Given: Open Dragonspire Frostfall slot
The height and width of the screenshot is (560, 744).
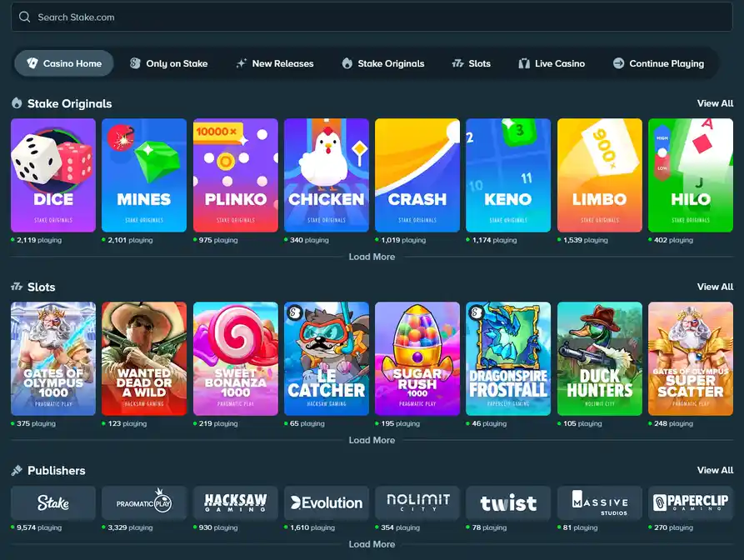Looking at the screenshot, I should click(x=508, y=359).
